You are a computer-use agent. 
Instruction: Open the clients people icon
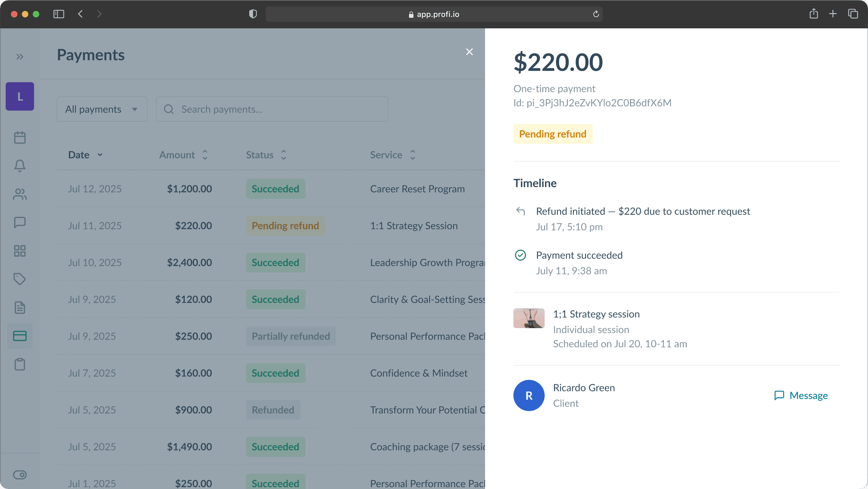[20, 194]
